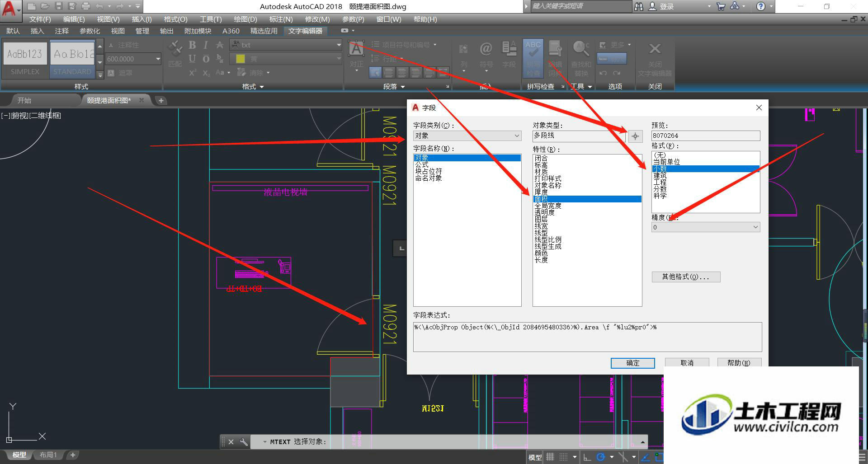Expand the tools (工具) panel

tap(581, 86)
